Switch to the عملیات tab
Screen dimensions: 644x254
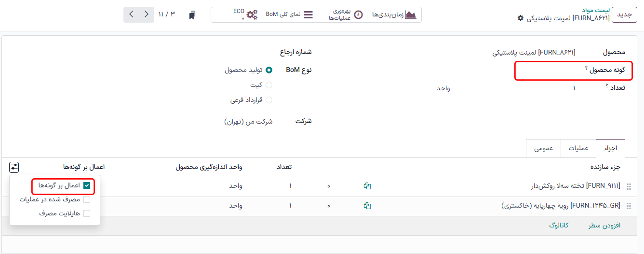[578, 148]
